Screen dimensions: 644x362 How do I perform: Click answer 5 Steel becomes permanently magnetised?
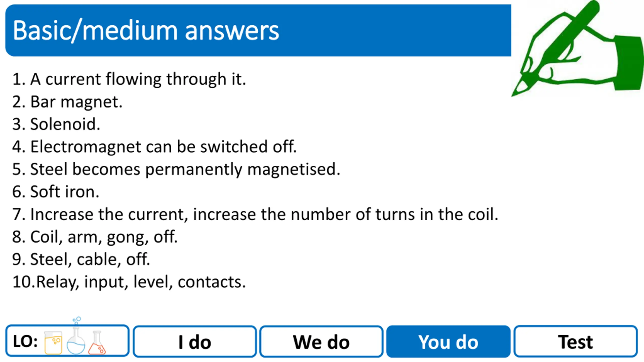tap(176, 169)
